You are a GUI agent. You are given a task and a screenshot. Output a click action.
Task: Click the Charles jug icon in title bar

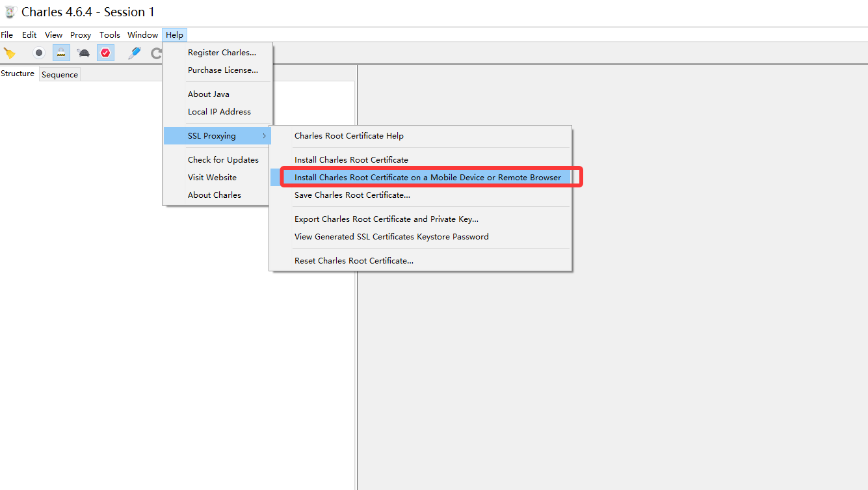[x=10, y=12]
